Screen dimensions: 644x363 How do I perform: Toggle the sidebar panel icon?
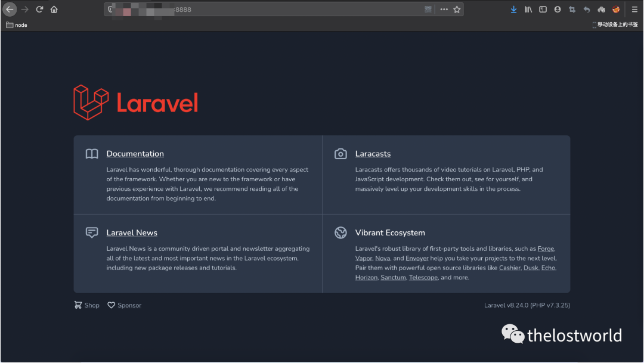[x=543, y=10]
